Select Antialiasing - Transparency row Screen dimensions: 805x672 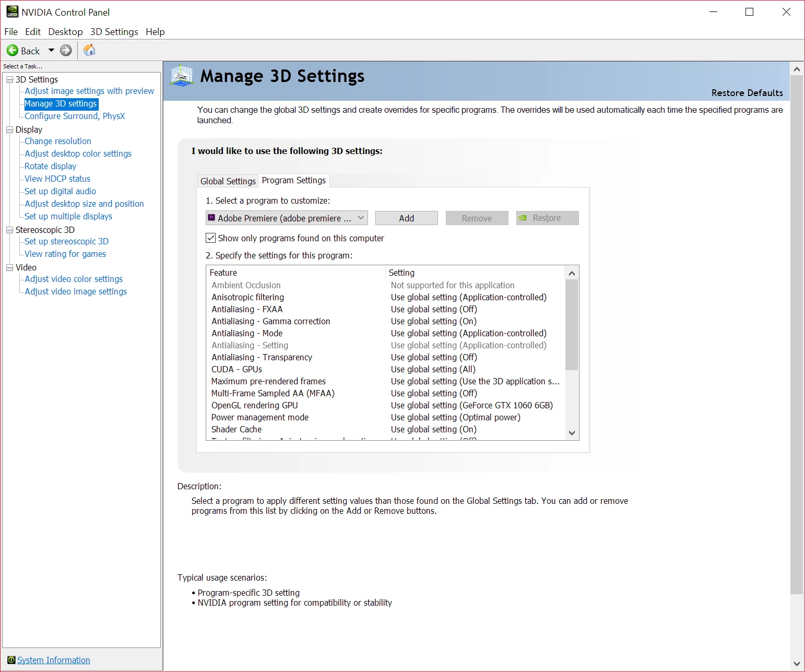tap(386, 357)
